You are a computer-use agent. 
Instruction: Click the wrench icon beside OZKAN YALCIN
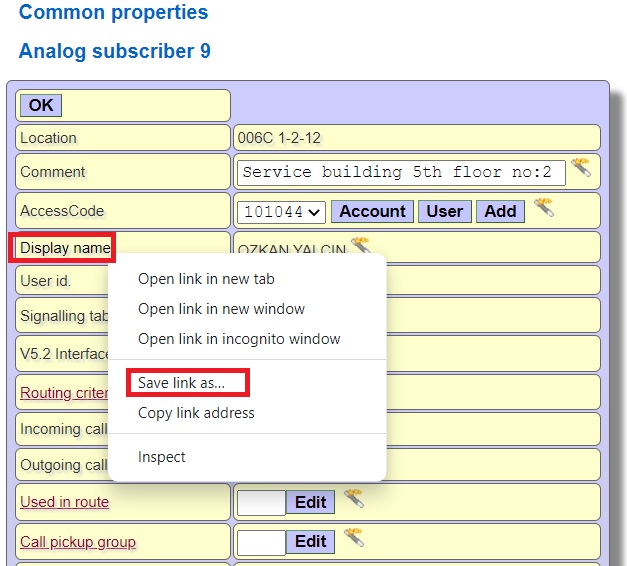click(360, 245)
